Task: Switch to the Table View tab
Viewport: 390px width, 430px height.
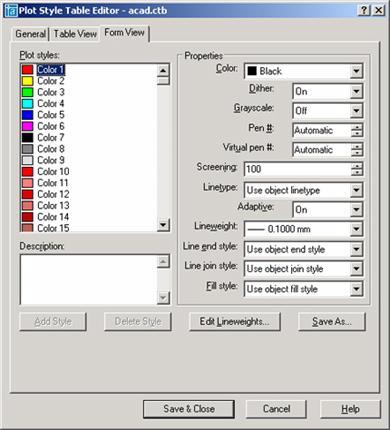Action: point(75,34)
